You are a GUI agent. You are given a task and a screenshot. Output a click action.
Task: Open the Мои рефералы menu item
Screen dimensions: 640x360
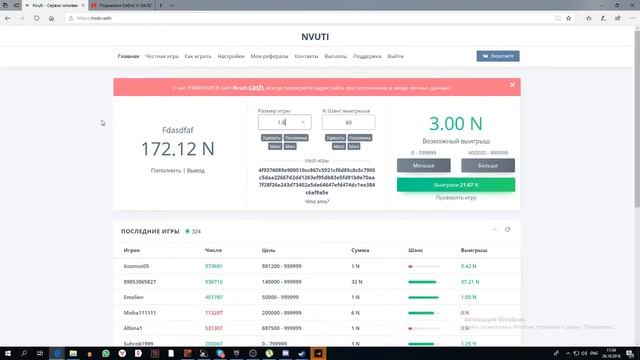(269, 56)
